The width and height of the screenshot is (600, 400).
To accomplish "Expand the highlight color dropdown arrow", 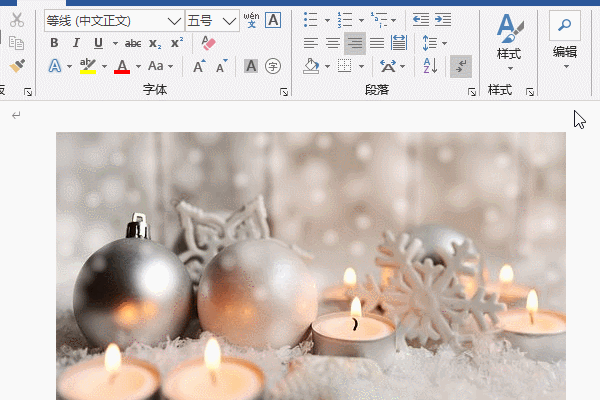I will pyautogui.click(x=104, y=67).
